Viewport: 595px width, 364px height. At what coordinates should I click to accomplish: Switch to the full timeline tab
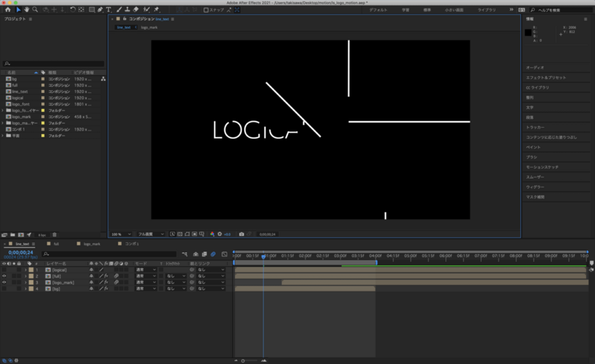56,244
